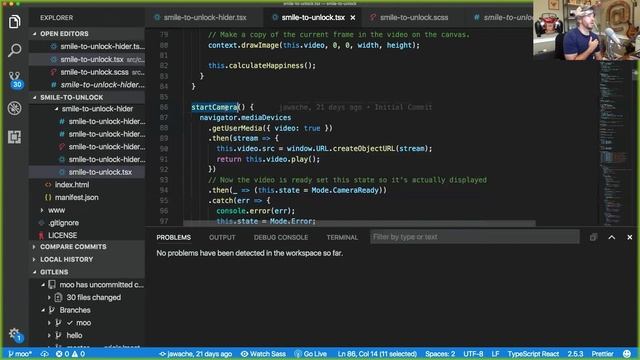Open .gitignore file

click(63, 222)
